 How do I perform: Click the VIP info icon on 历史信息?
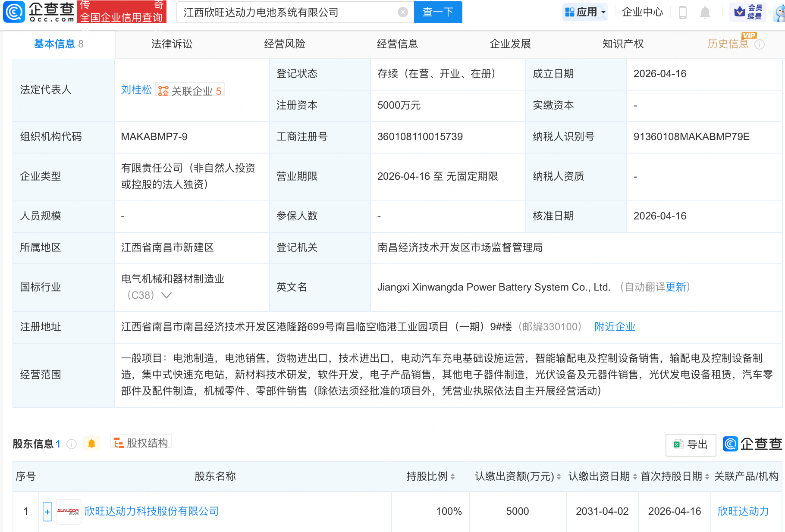pos(760,44)
